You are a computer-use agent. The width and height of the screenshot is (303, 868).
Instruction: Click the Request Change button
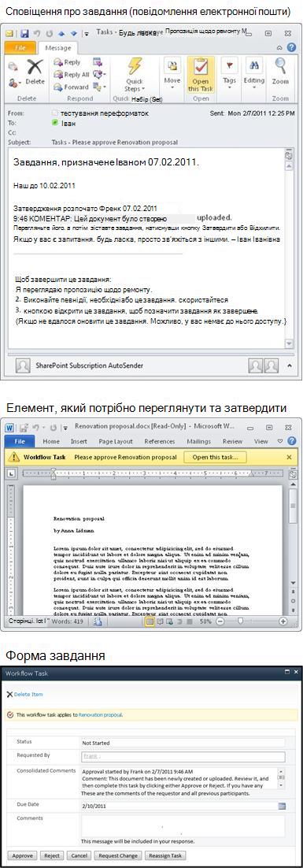pyautogui.click(x=119, y=855)
